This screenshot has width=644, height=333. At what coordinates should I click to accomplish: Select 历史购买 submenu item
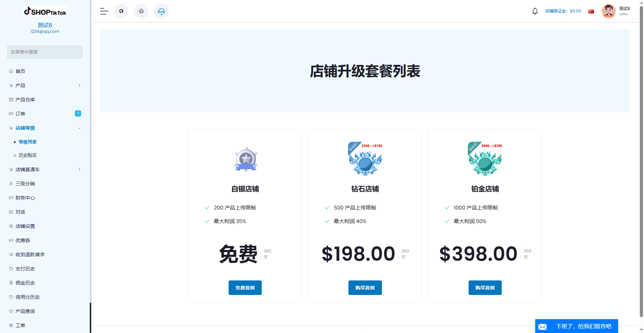[x=28, y=155]
